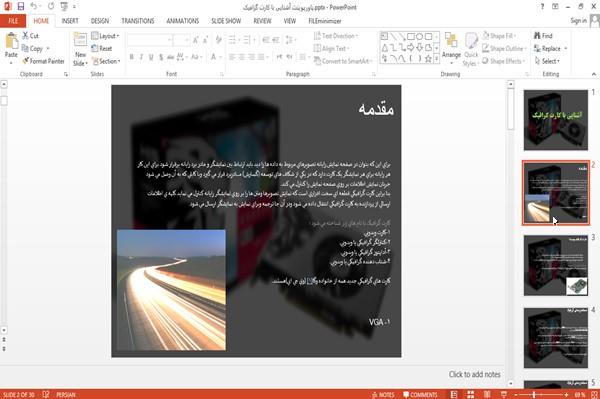This screenshot has width=600, height=399.
Task: Open the FILE tab
Action: (x=13, y=21)
